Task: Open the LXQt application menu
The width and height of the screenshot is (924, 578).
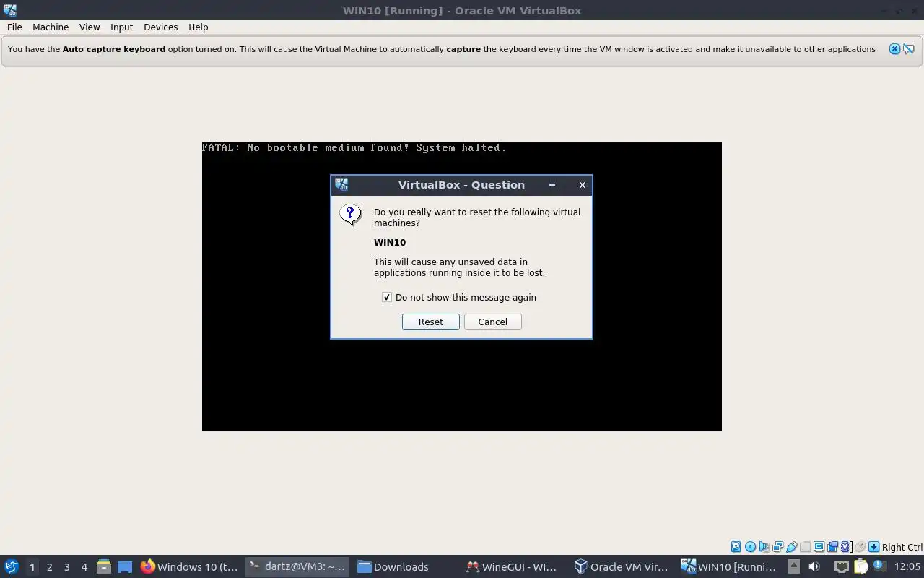Action: pos(11,567)
